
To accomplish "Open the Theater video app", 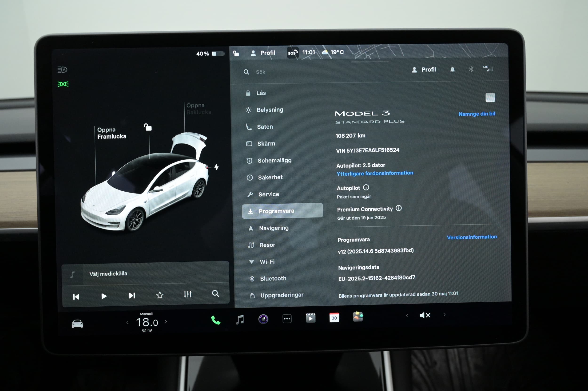I will point(311,318).
